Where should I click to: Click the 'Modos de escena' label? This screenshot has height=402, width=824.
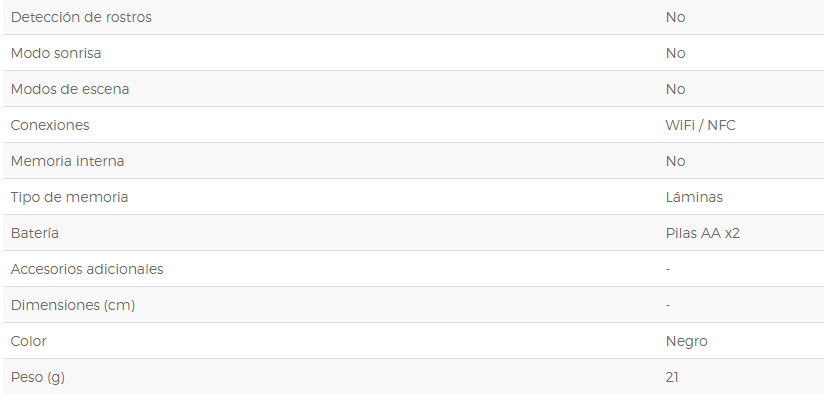[x=70, y=89]
